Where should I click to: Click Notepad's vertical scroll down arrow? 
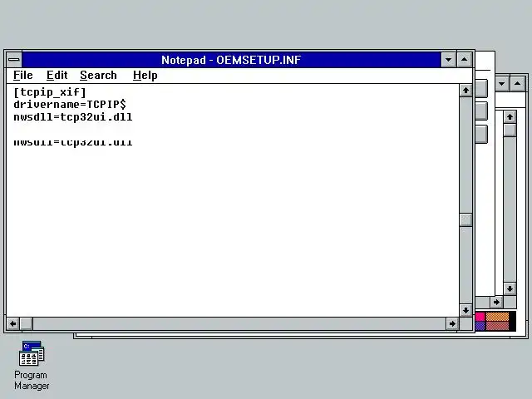point(465,310)
